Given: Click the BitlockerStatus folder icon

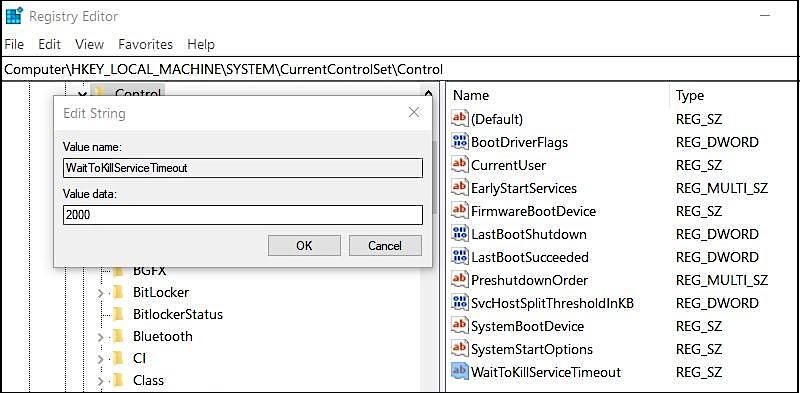Looking at the screenshot, I should coord(118,314).
